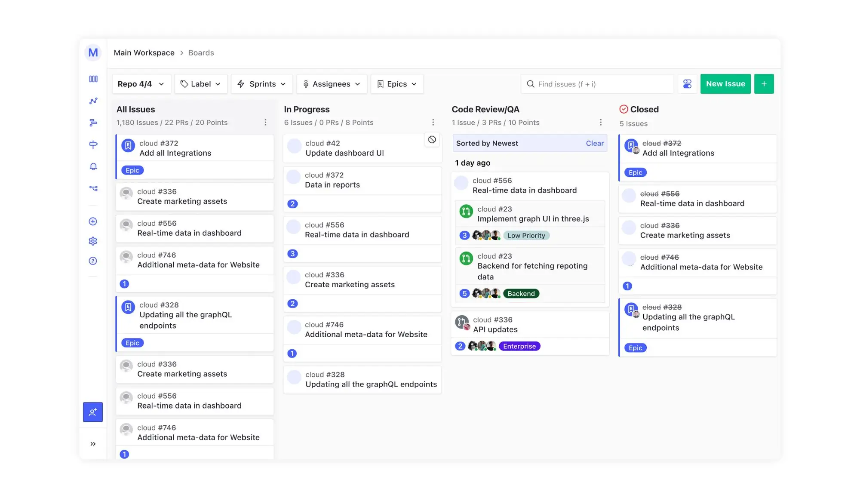Expand the Epics filter dropdown
This screenshot has width=860, height=504.
[397, 84]
